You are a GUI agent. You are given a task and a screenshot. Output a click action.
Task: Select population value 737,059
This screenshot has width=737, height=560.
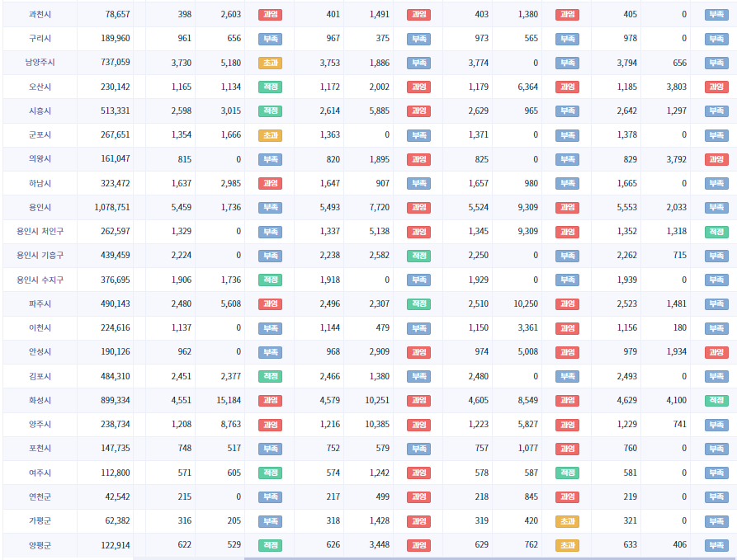click(116, 62)
